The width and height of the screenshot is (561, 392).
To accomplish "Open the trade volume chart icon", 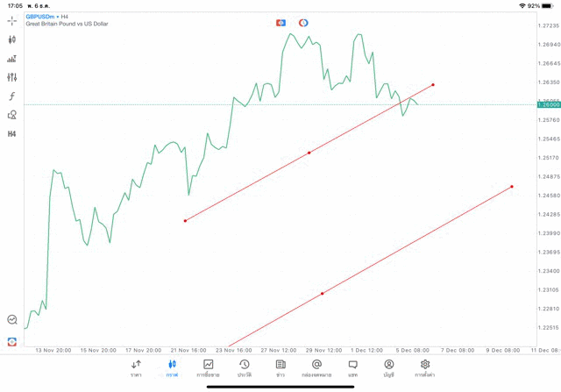I will click(12, 59).
